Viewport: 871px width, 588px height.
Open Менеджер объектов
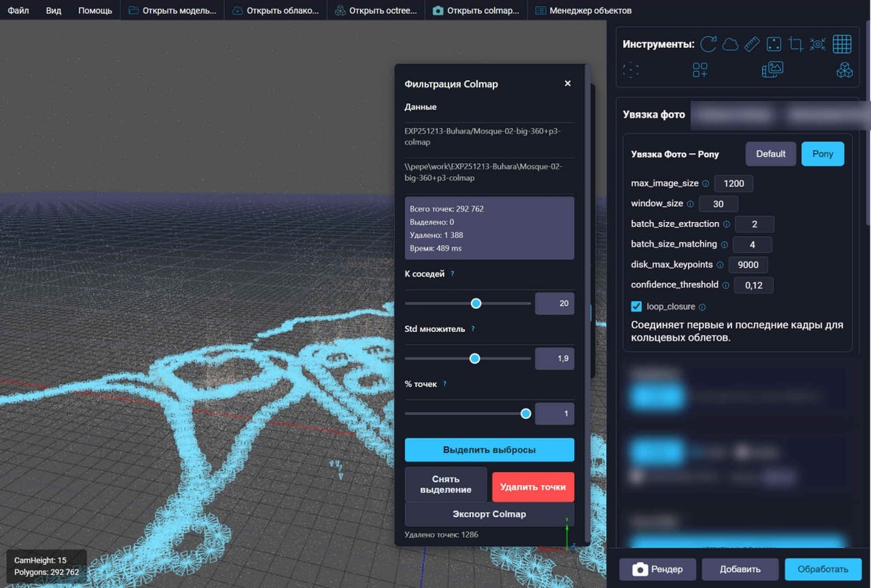[x=583, y=11]
